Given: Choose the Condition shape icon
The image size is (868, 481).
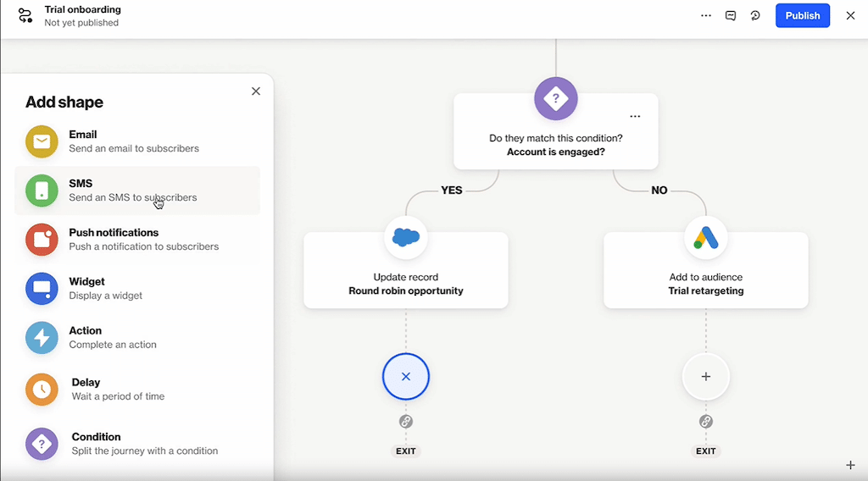Looking at the screenshot, I should (42, 444).
